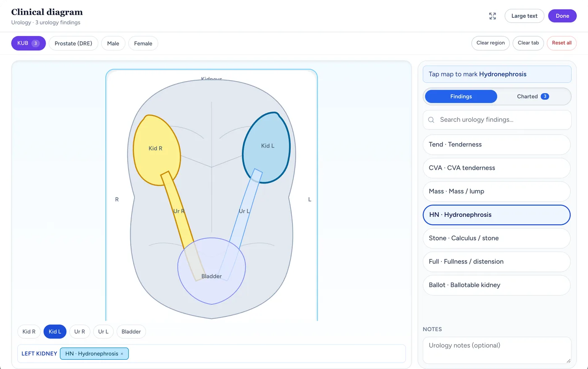The height and width of the screenshot is (369, 588).
Task: Open the Prostate (DRE) tab
Action: pos(73,43)
